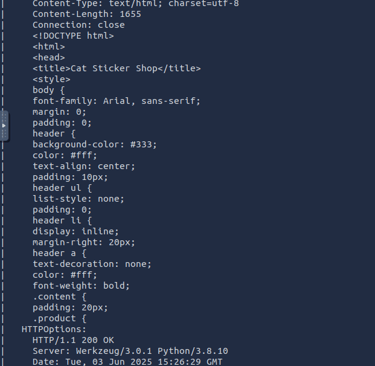375x366 pixels.
Task: Select the HTTP/1.1 200 OK line
Action: [x=73, y=340]
